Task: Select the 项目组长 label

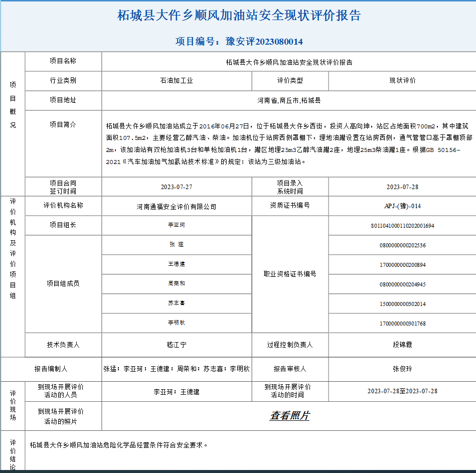Action: pos(63,225)
